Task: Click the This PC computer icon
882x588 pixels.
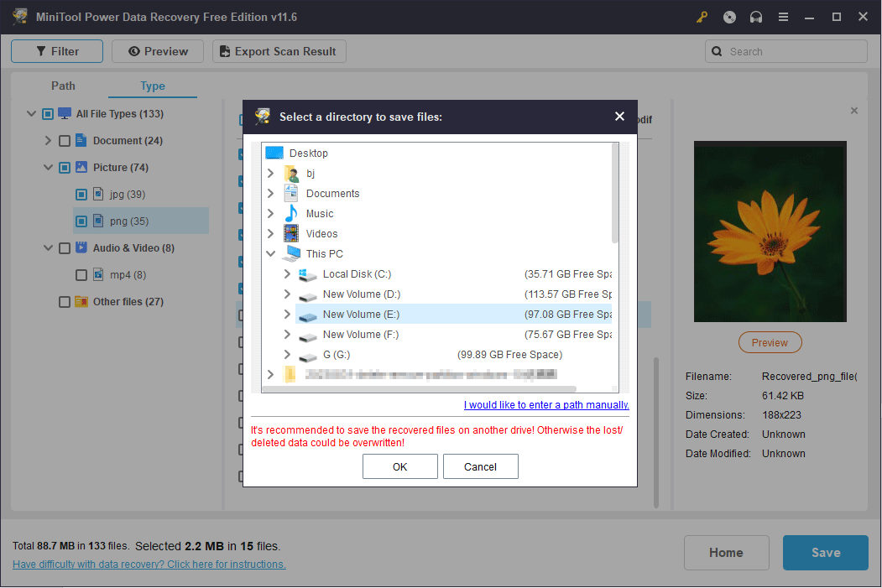Action: [291, 253]
